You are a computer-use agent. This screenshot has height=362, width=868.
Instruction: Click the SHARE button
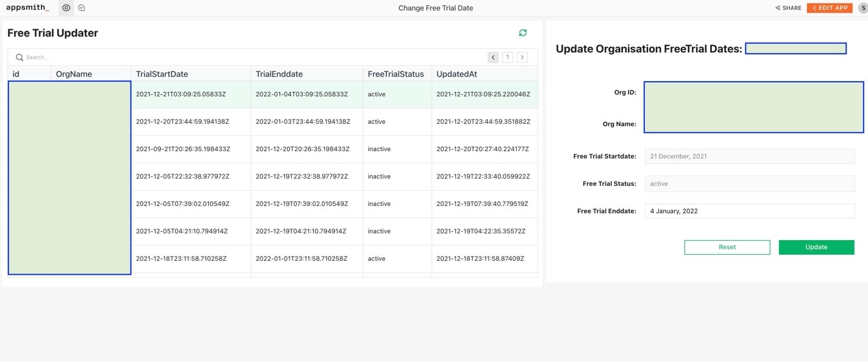[x=788, y=8]
